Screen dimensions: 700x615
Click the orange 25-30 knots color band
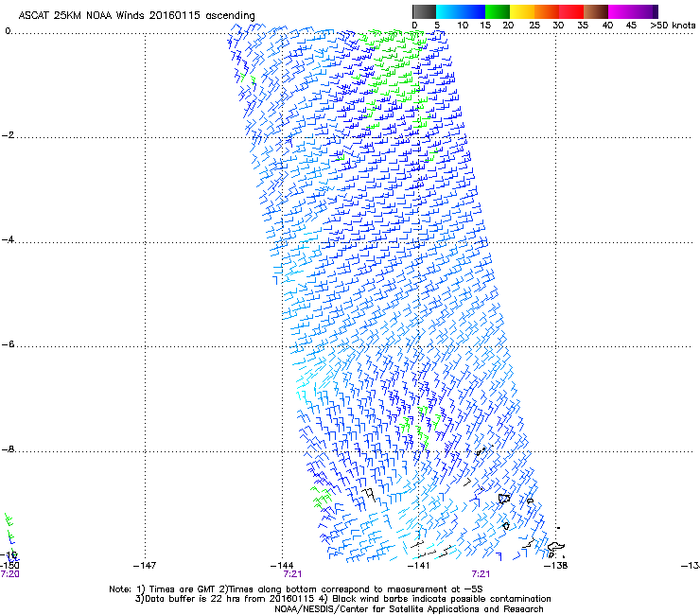pos(547,11)
